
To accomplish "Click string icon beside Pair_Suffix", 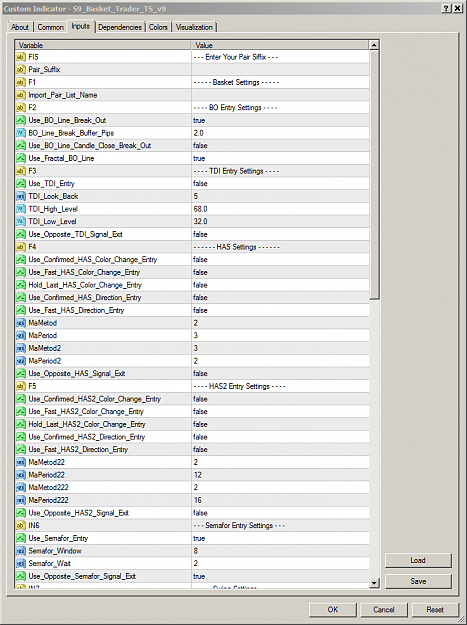I will [x=21, y=70].
